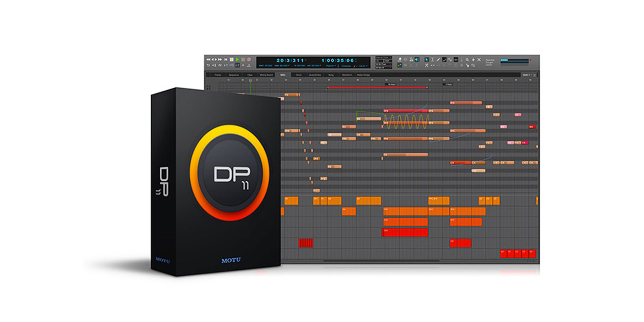Screen dimensions: 644x322
Task: Select the Pointer arrow tool
Action: click(427, 60)
